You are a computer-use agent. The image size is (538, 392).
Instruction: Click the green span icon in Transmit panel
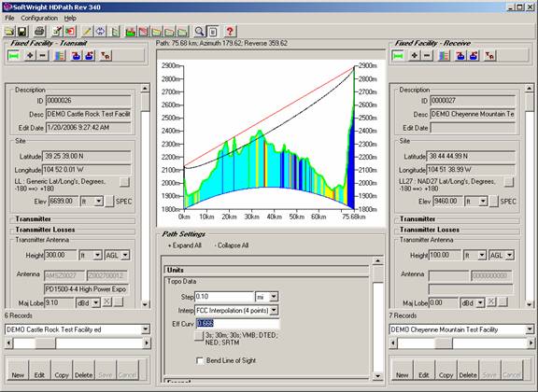(x=14, y=56)
